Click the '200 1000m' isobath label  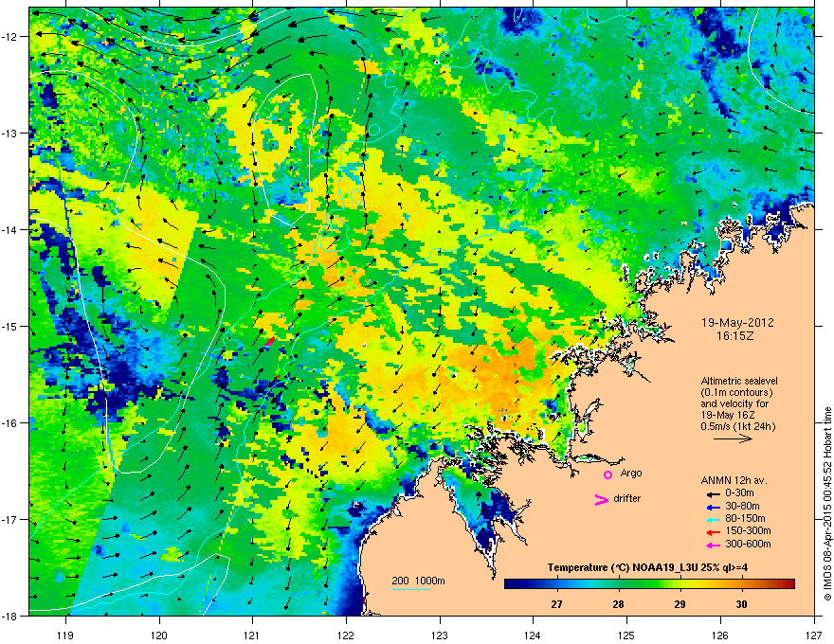click(x=418, y=581)
